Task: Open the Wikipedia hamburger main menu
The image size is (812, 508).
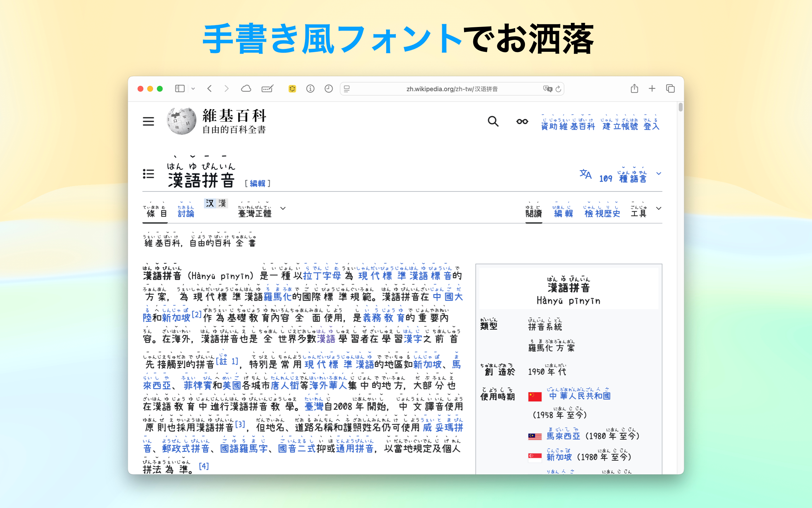Action: [x=148, y=121]
